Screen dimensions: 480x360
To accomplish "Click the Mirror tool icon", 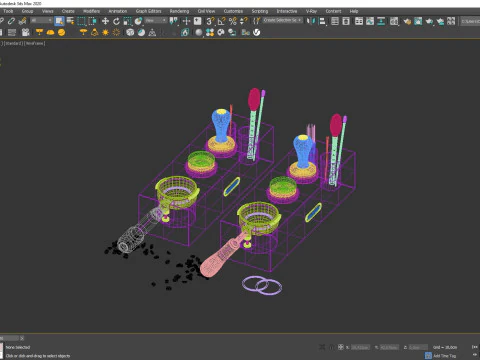I will click(x=311, y=21).
